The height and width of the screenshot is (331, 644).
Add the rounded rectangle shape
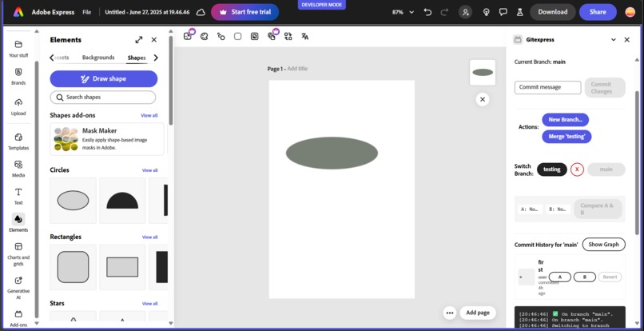[x=73, y=267]
